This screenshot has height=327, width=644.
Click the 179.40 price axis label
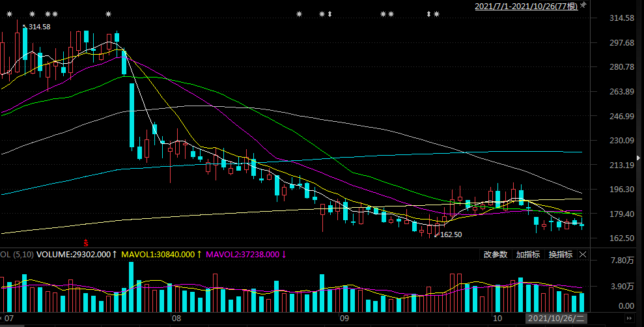click(x=622, y=214)
